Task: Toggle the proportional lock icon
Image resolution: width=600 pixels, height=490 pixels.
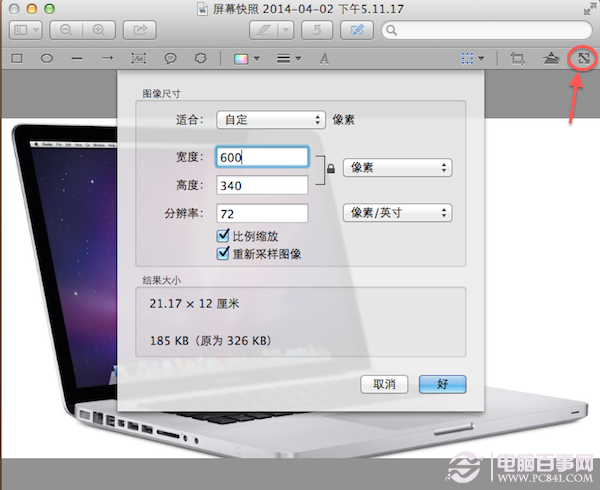Action: [x=327, y=173]
